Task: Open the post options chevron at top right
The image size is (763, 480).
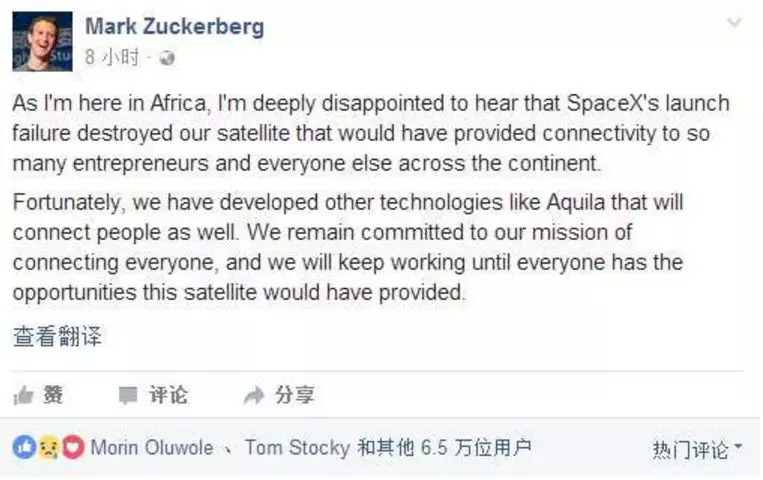Action: (x=735, y=23)
